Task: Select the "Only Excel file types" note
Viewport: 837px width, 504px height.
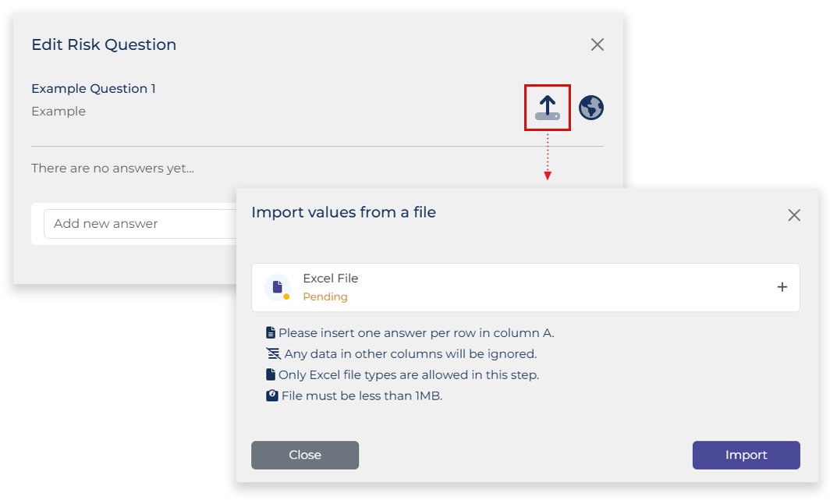Action: (409, 374)
